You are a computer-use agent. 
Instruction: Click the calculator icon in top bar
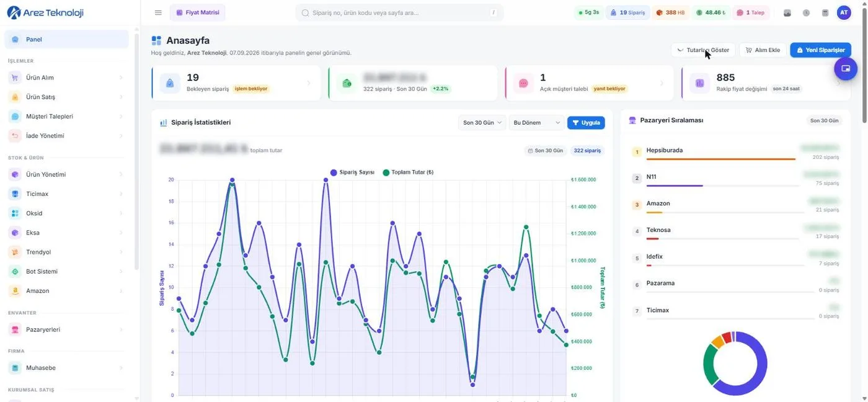[x=825, y=12]
